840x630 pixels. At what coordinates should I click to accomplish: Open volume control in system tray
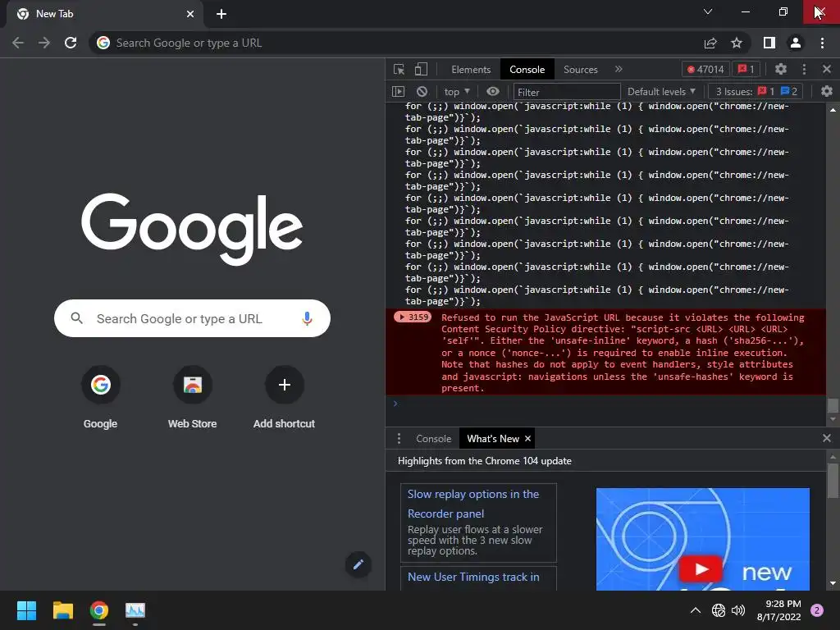coord(738,610)
